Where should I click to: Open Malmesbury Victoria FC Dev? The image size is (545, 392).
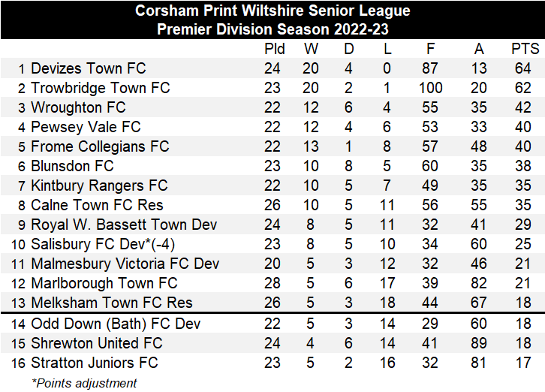(125, 264)
